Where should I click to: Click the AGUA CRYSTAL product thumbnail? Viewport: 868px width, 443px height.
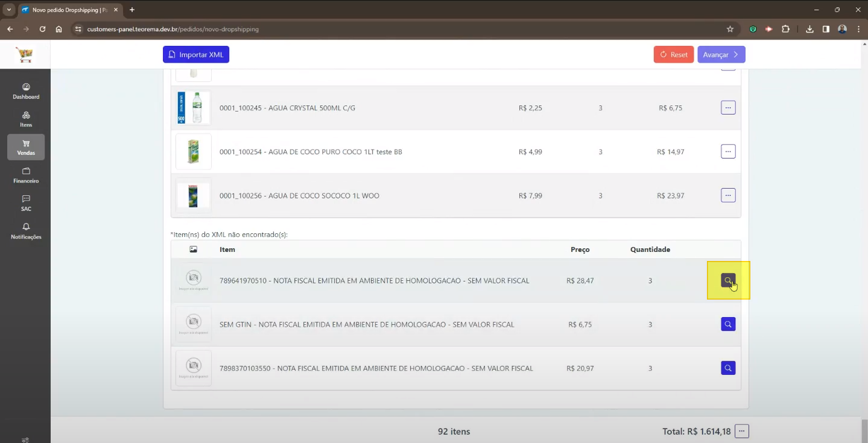193,108
